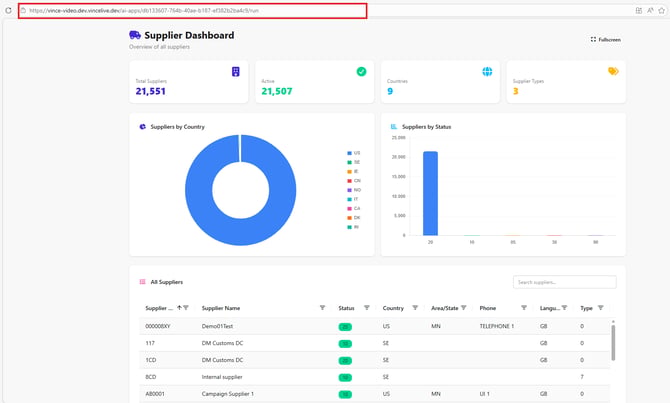Click the browser address bar URL
Viewport: 670px width, 403px height.
point(144,10)
